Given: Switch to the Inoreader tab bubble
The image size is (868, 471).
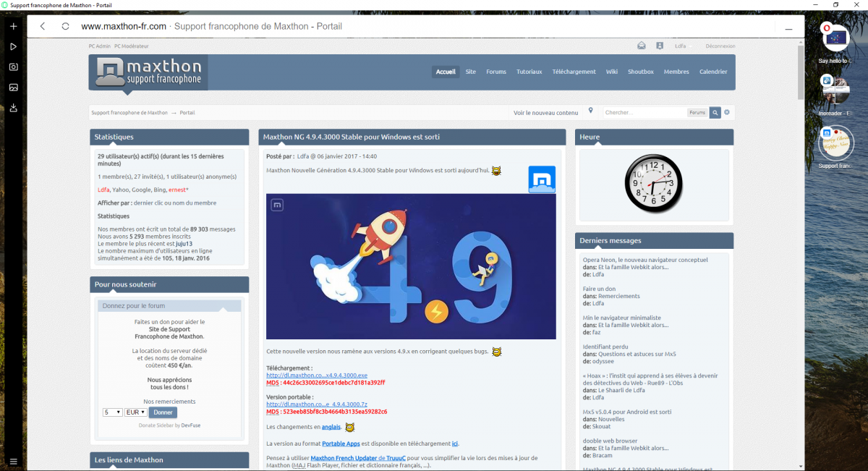Looking at the screenshot, I should [835, 90].
